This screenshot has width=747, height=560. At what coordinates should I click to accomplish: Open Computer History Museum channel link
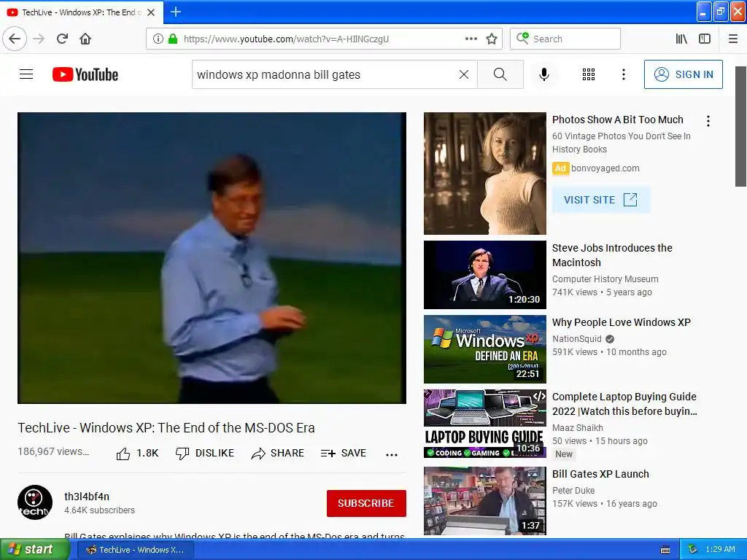point(605,279)
